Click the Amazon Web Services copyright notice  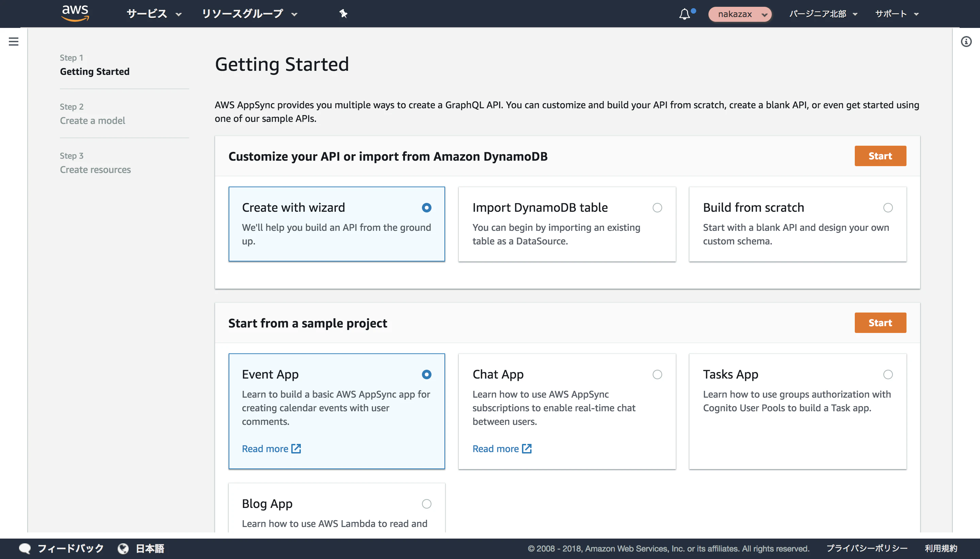tap(668, 549)
